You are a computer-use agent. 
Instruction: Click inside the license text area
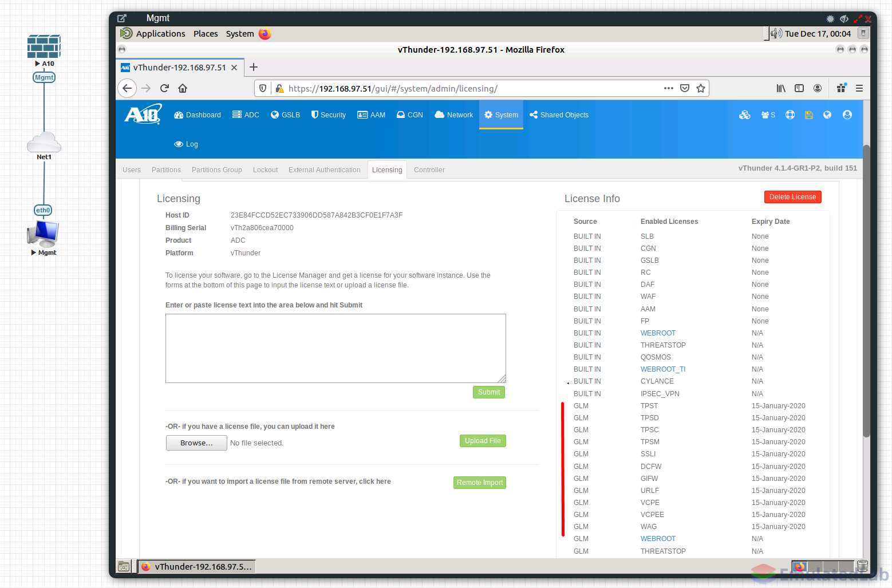pos(336,348)
